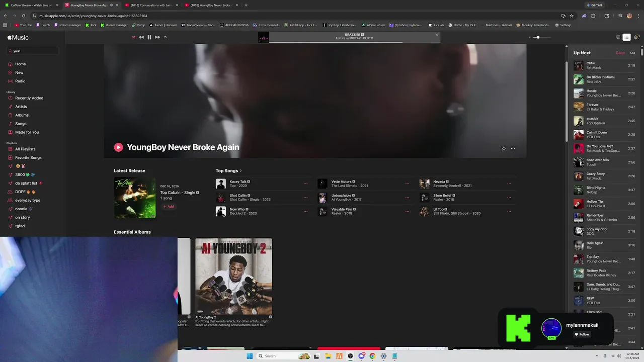Open the noonie playlist

23,209
